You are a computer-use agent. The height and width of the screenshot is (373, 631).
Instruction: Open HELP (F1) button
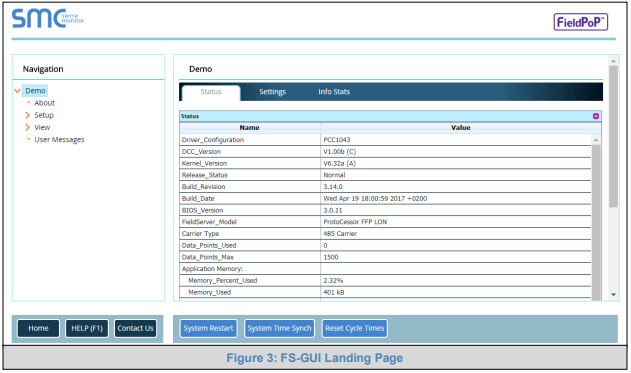tap(87, 328)
